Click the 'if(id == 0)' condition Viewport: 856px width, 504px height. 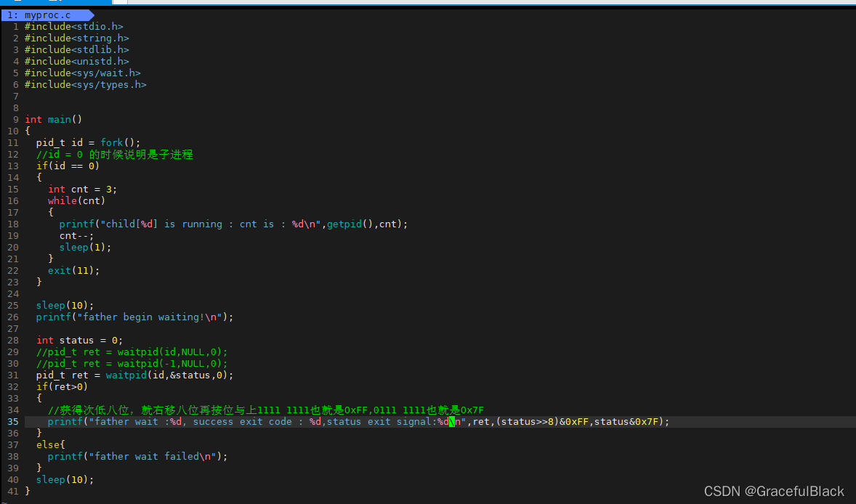[x=68, y=166]
